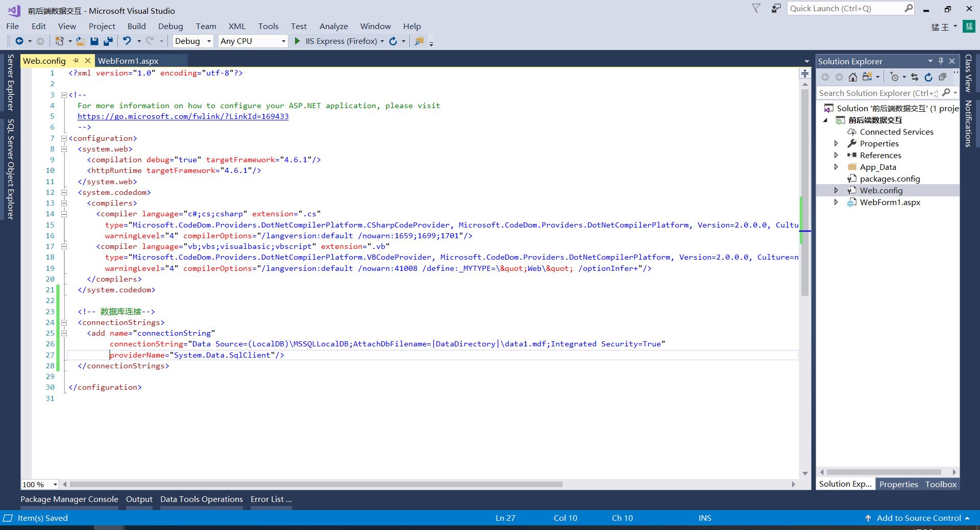The height and width of the screenshot is (530, 980).
Task: Switch to the Properties panel tab
Action: pos(898,484)
